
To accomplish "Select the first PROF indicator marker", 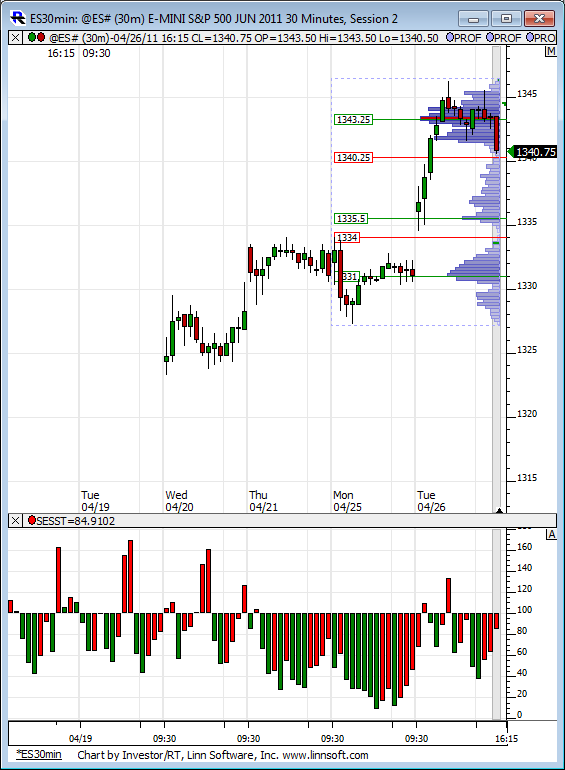I will (450, 37).
